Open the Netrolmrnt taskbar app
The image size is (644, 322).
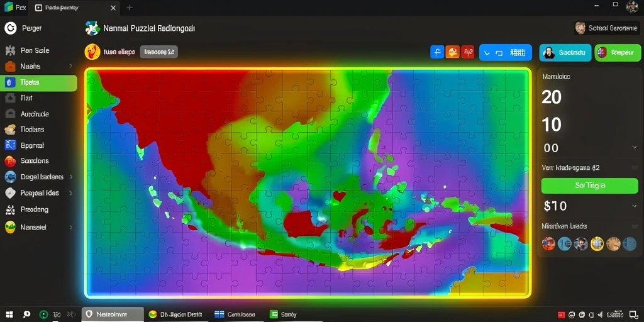(113, 314)
